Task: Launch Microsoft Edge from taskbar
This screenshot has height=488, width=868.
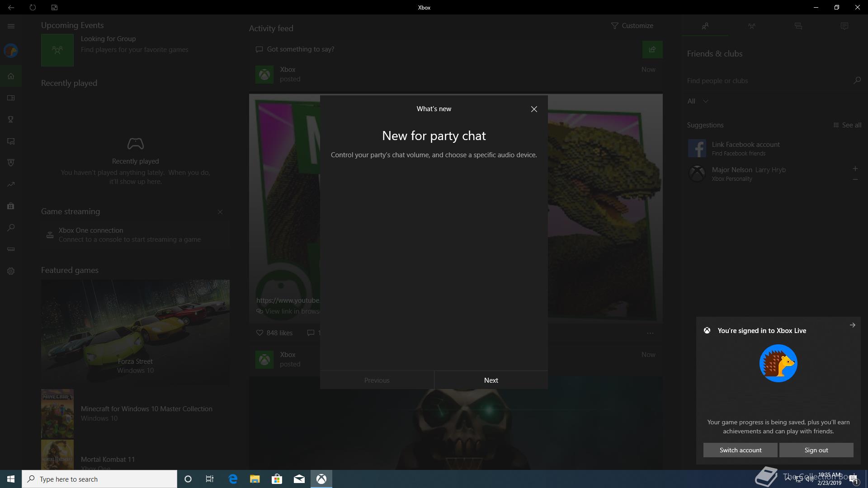Action: coord(233,479)
